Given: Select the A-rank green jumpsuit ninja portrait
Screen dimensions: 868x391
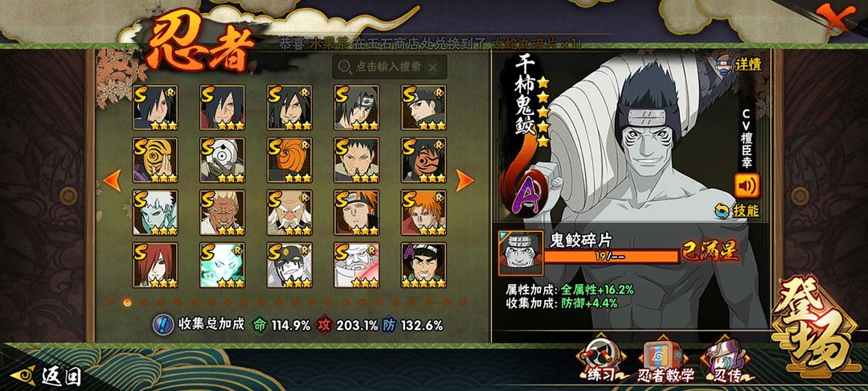Looking at the screenshot, I should (x=424, y=265).
